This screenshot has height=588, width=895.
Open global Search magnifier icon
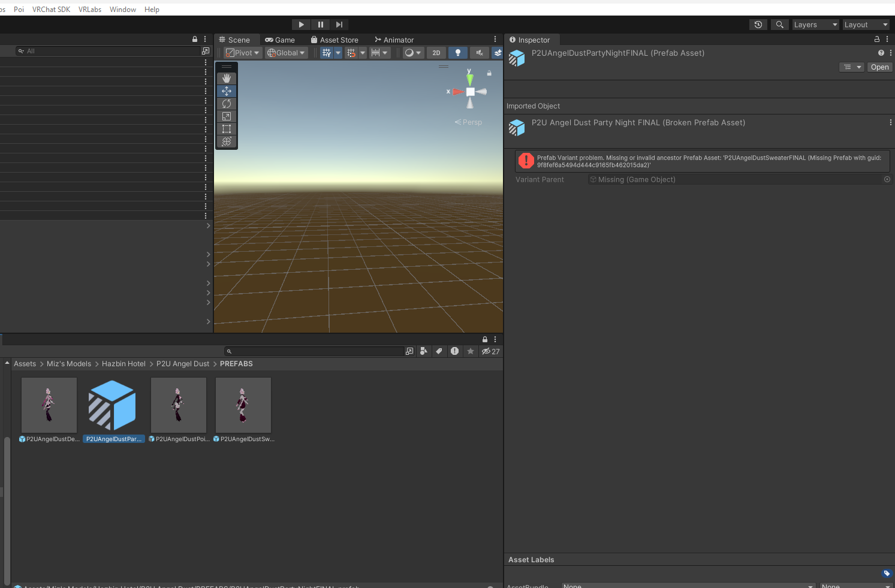[779, 25]
